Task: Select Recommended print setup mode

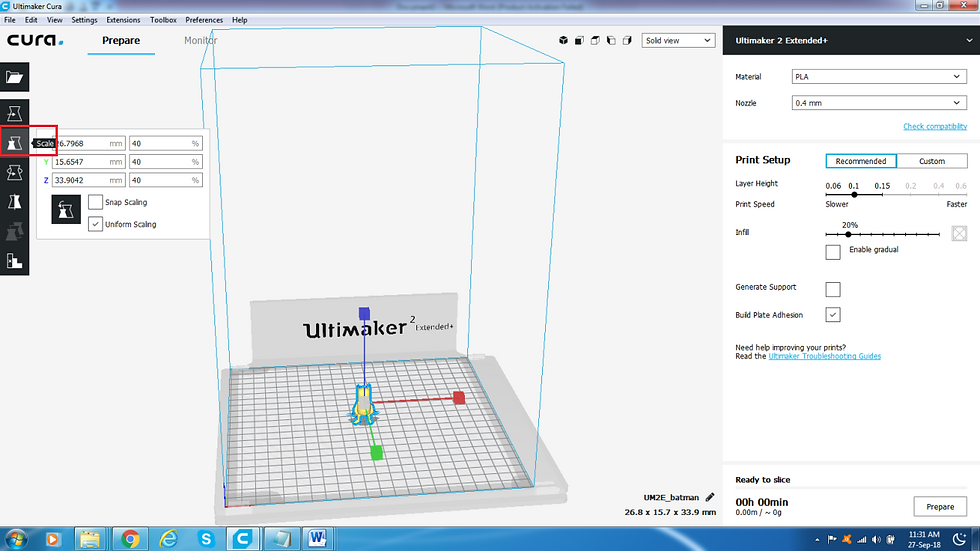Action: (x=861, y=161)
